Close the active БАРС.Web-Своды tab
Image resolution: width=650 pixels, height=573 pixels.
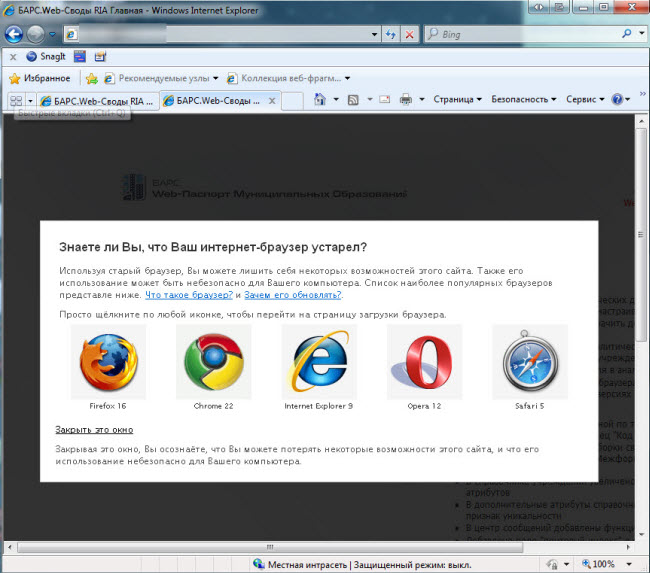point(272,101)
